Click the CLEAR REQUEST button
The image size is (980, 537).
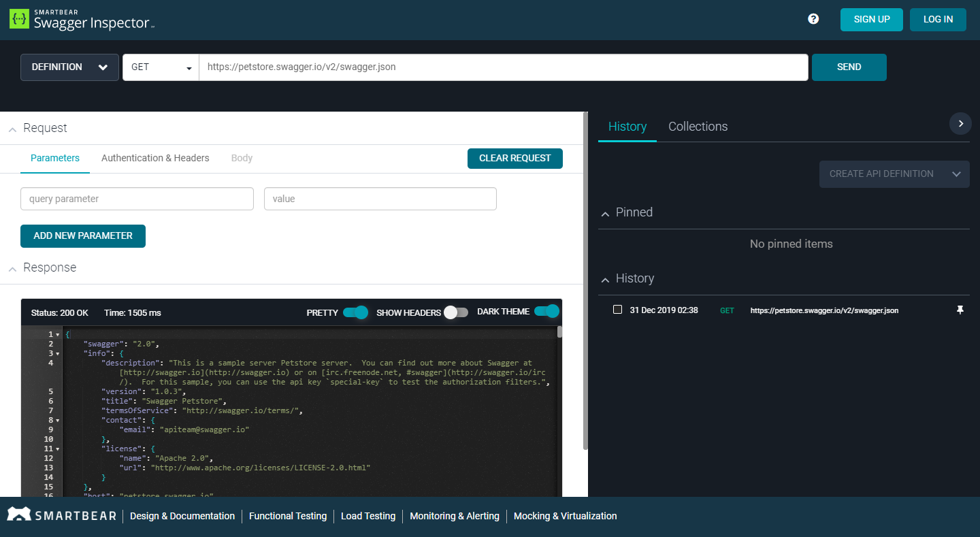click(x=515, y=159)
